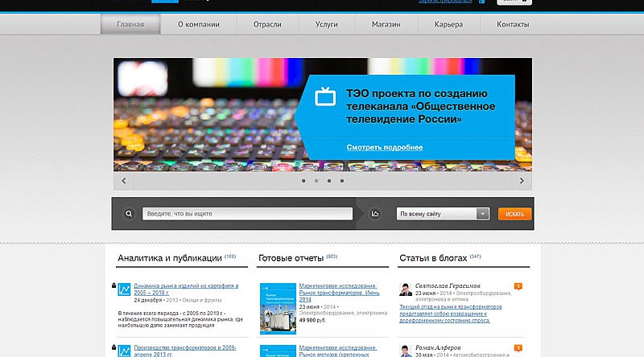Click the magnifying glass search icon
This screenshot has width=644, height=357.
128,214
